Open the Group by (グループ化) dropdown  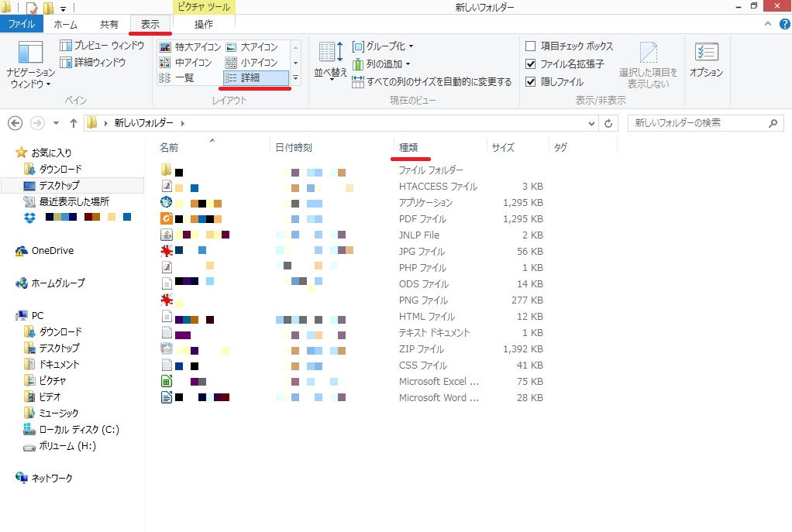tap(383, 46)
